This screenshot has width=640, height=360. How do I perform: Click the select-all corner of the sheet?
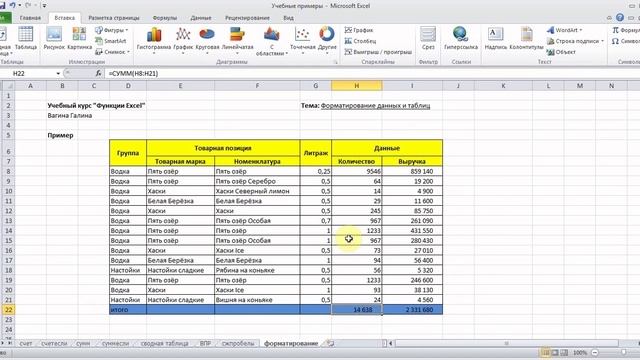tap(8, 86)
